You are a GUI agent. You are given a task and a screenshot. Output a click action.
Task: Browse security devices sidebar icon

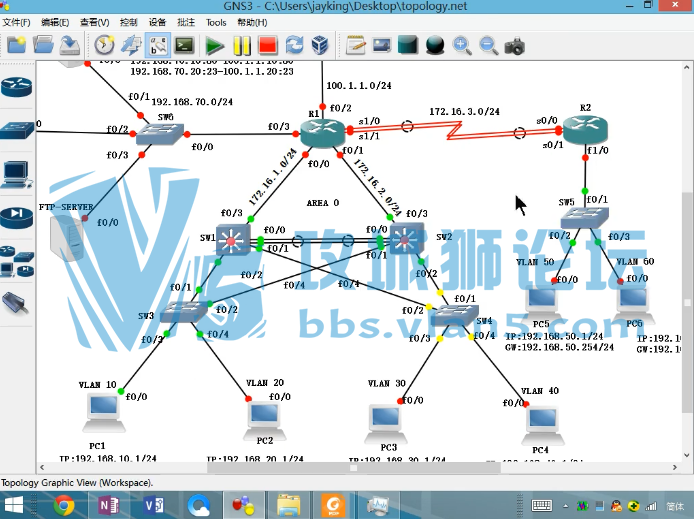16,217
